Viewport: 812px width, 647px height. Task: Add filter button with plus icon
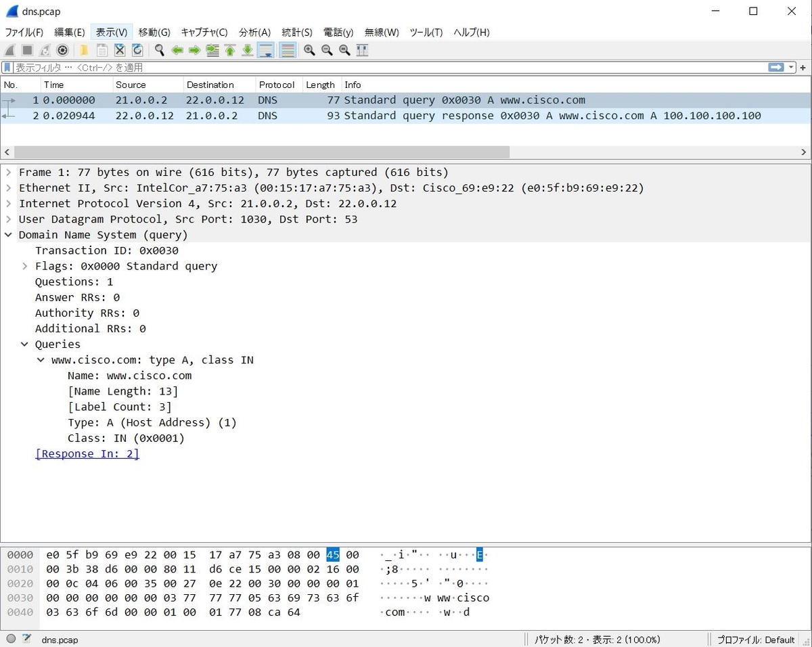point(803,68)
